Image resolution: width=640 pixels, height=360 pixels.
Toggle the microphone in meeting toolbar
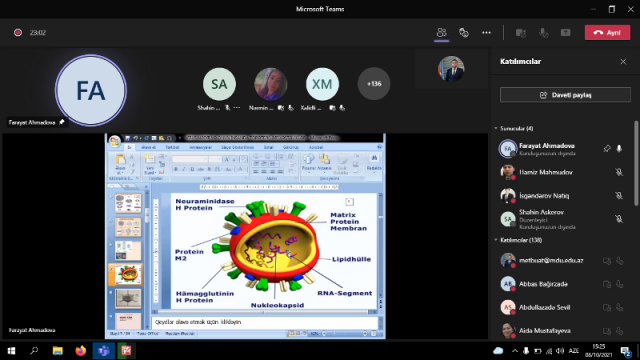pos(543,33)
